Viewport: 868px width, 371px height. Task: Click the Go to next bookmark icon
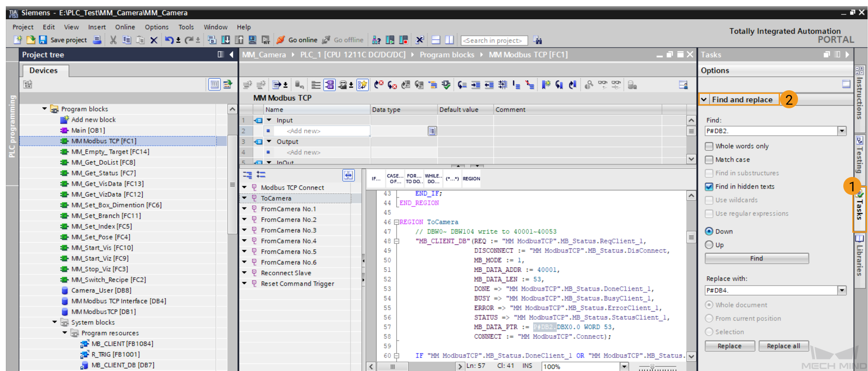point(559,84)
